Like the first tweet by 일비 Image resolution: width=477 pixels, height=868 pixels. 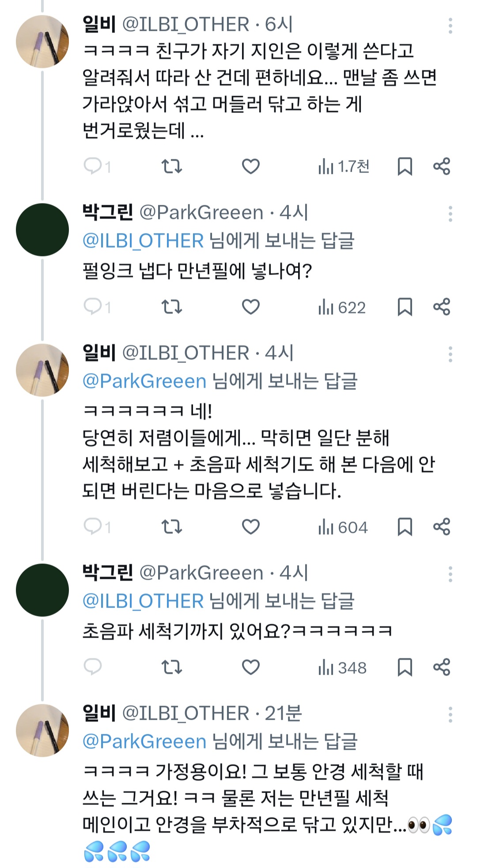[250, 166]
